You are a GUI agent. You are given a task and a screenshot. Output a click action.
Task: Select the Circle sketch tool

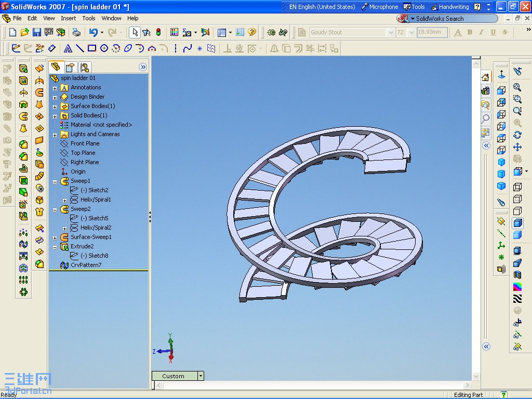click(x=104, y=48)
